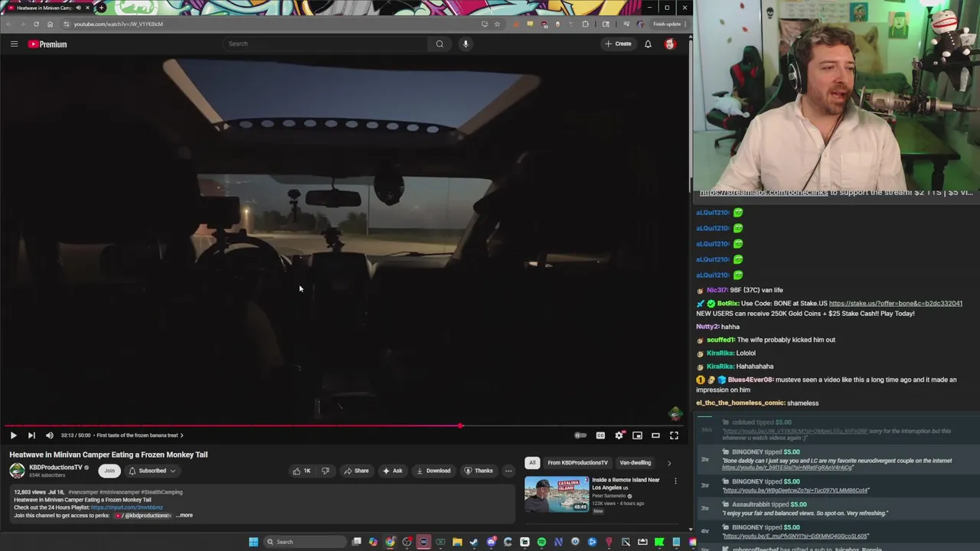This screenshot has width=980, height=551.
Task: Show more recommendation chips arrow
Action: coord(669,462)
